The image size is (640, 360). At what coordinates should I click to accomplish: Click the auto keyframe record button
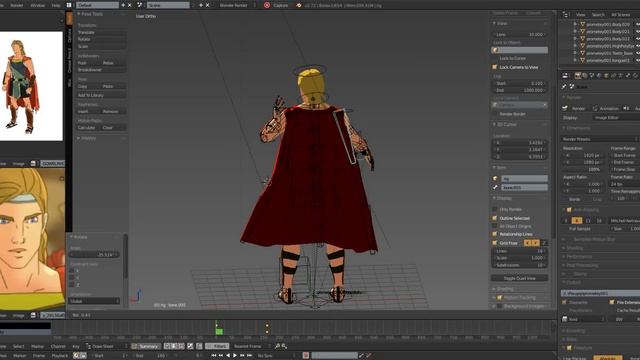[306, 356]
